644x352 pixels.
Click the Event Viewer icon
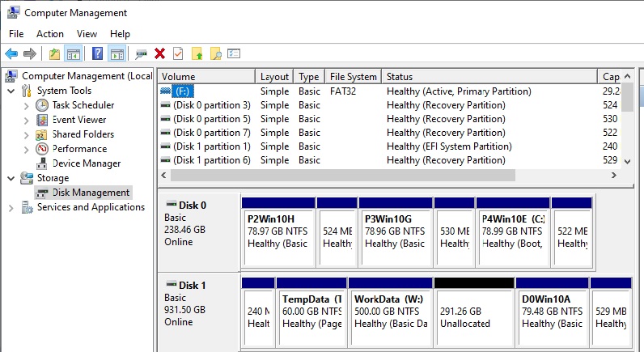click(42, 120)
